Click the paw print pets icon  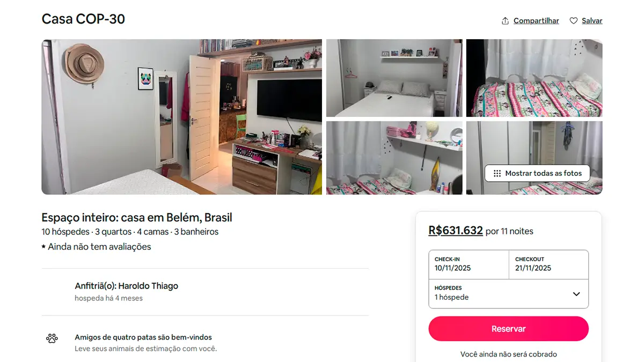click(x=52, y=338)
